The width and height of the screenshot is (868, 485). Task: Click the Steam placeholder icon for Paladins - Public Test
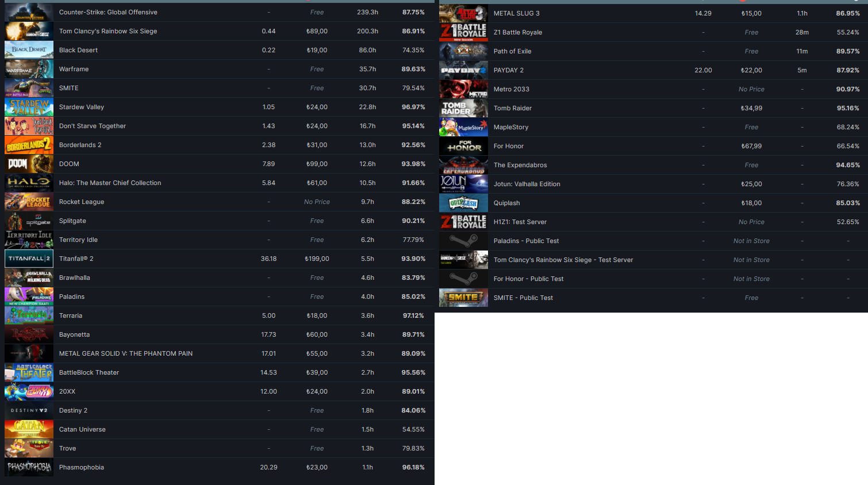pyautogui.click(x=463, y=241)
